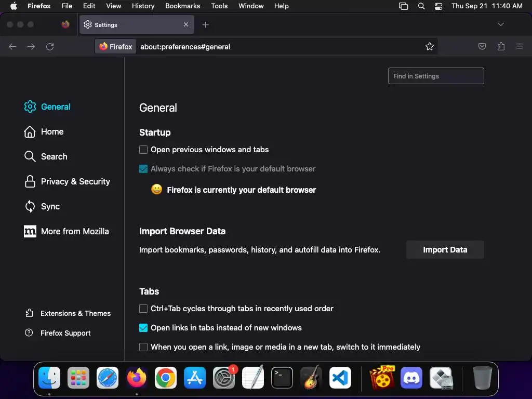Launch Google Chrome from the Dock
532x399 pixels.
point(166,378)
